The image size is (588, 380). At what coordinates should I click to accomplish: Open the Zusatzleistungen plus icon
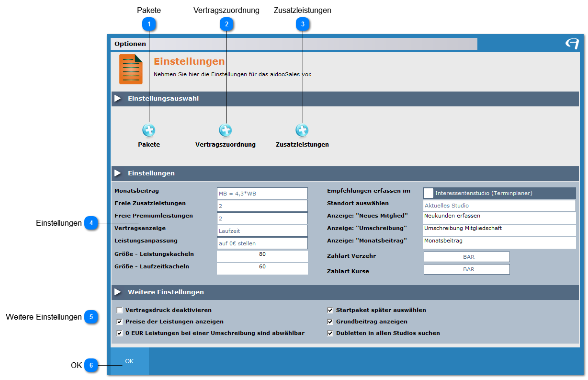[302, 130]
